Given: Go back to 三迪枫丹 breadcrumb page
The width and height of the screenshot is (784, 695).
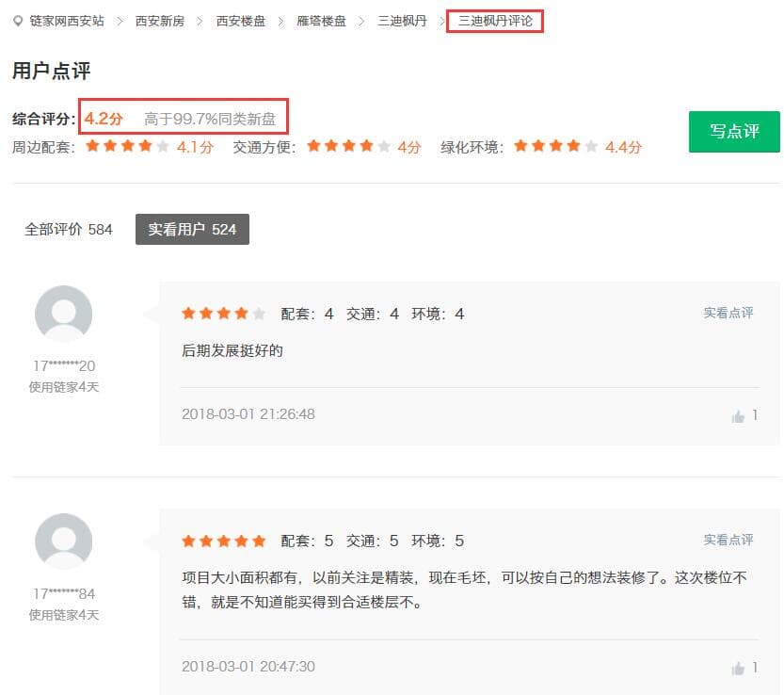Looking at the screenshot, I should click(402, 21).
